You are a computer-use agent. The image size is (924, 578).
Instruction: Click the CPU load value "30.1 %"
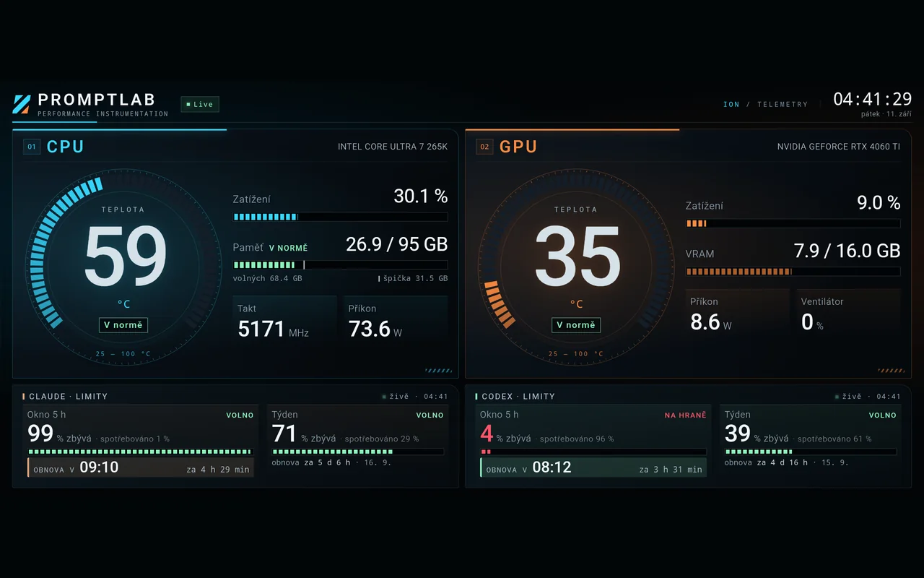(x=421, y=196)
